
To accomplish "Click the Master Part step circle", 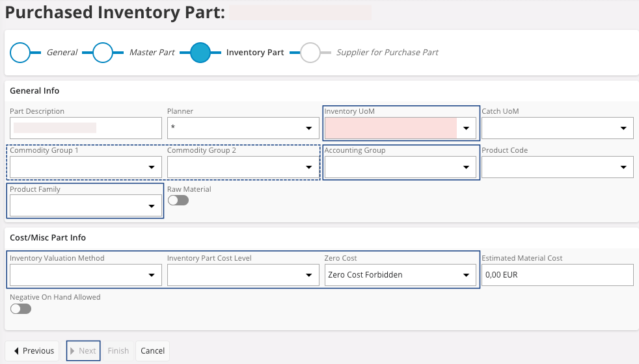I will [x=103, y=53].
